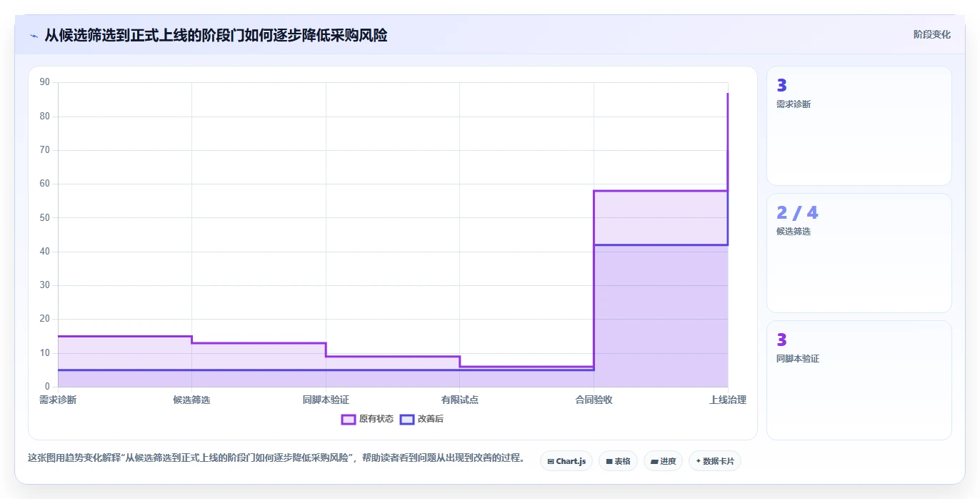Click the 改善后 step line at 合同验收 segment
Viewport: 980px width, 499px height.
tap(661, 244)
